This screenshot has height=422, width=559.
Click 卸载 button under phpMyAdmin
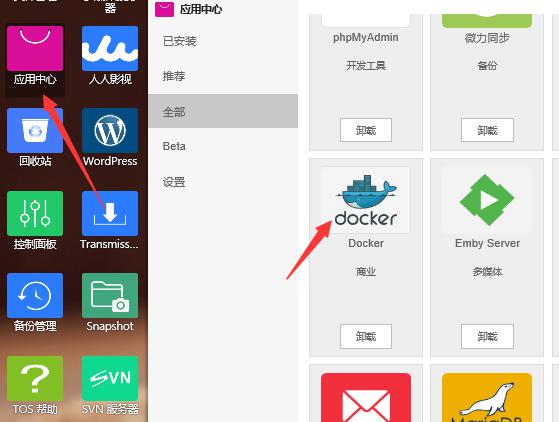(366, 130)
